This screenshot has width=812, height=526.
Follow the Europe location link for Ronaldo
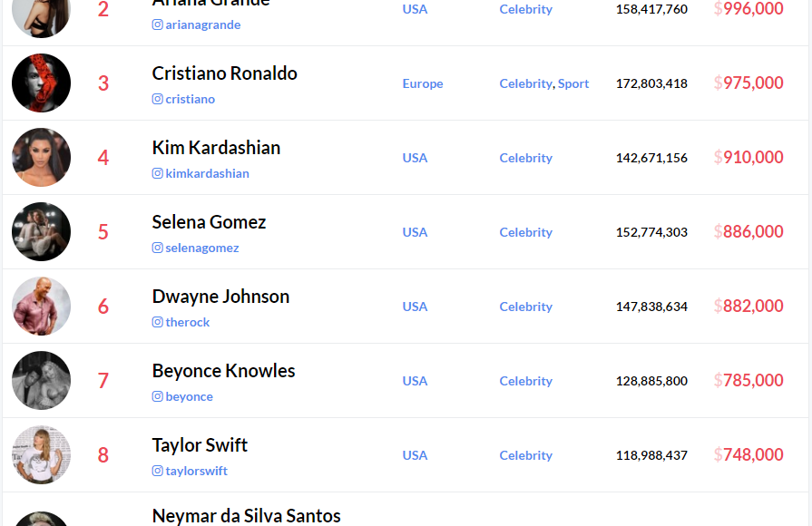tap(423, 83)
